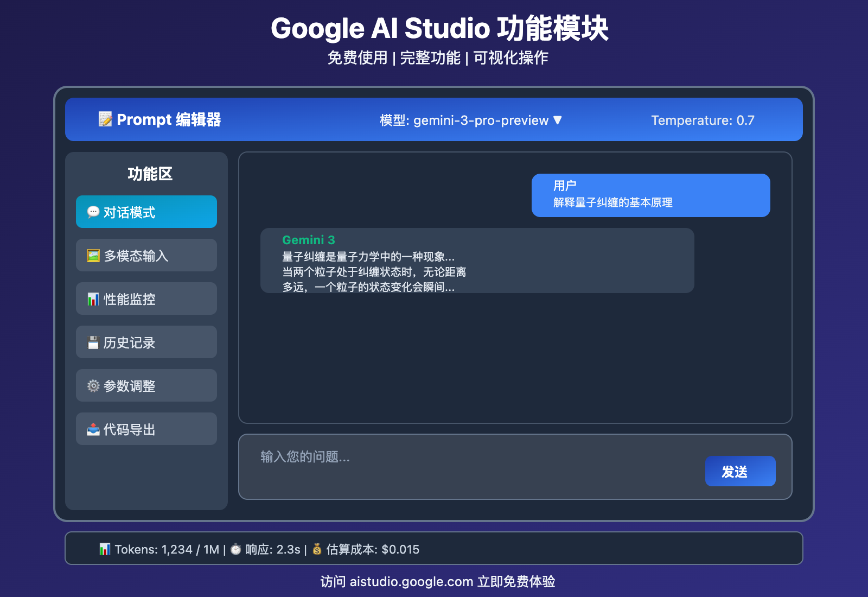Click the 发送 send button

point(740,471)
